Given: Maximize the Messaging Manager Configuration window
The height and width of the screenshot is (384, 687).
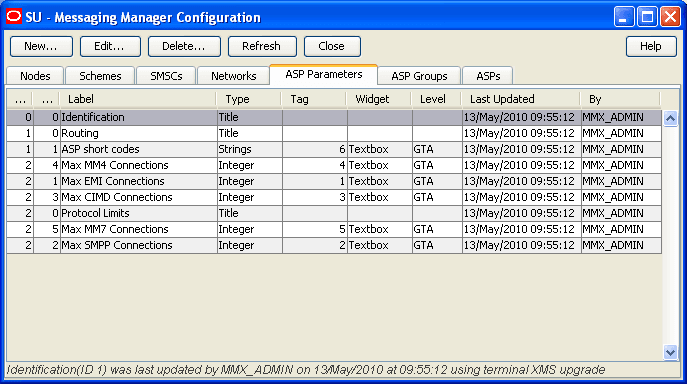Looking at the screenshot, I should 647,18.
